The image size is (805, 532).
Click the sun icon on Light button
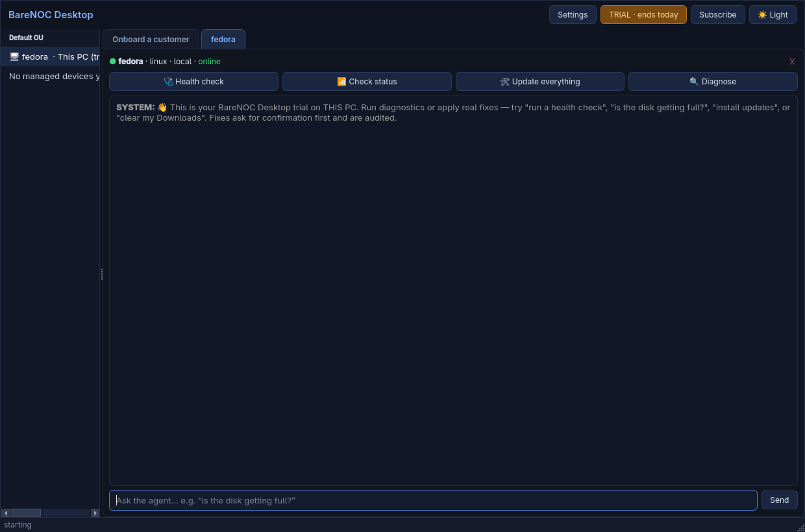click(x=762, y=15)
